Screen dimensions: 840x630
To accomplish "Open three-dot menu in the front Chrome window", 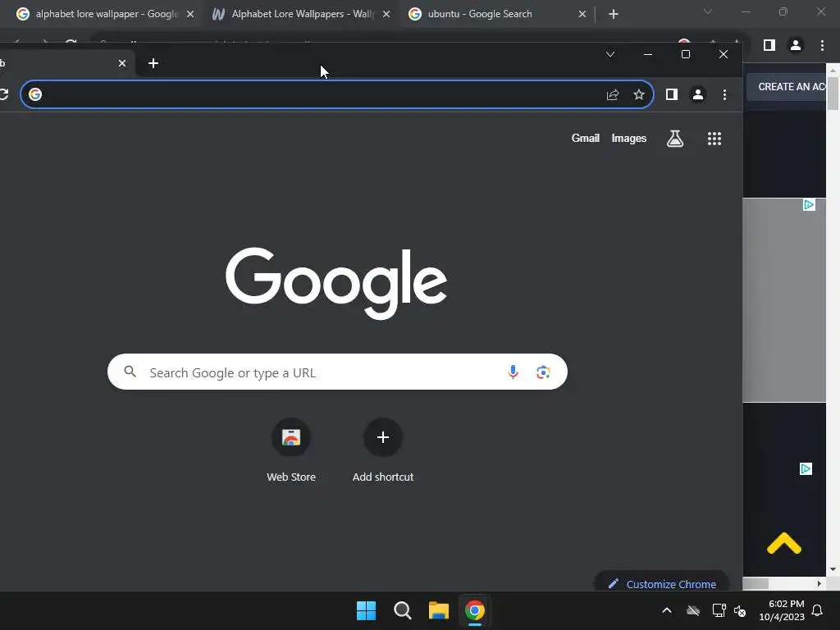I will [x=725, y=95].
